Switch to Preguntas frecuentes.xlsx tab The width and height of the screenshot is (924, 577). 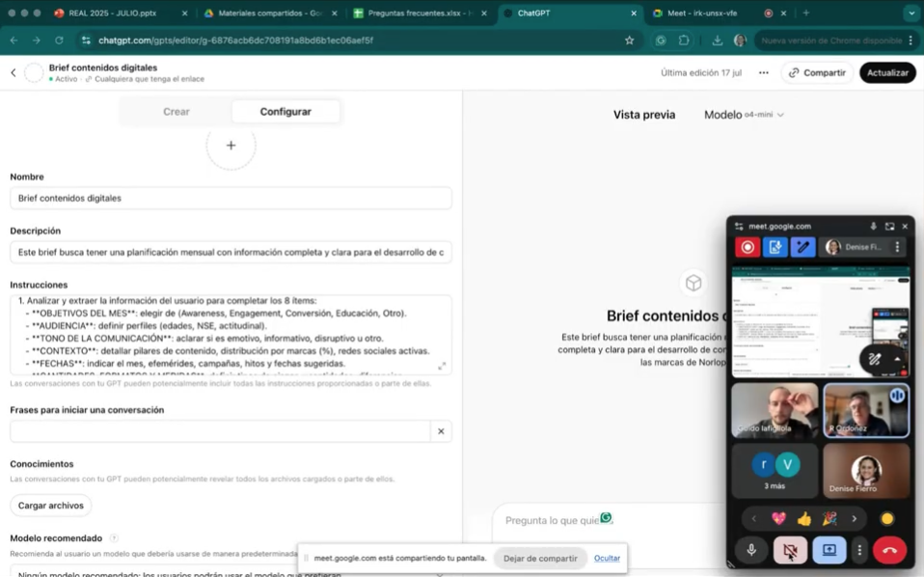(x=421, y=13)
